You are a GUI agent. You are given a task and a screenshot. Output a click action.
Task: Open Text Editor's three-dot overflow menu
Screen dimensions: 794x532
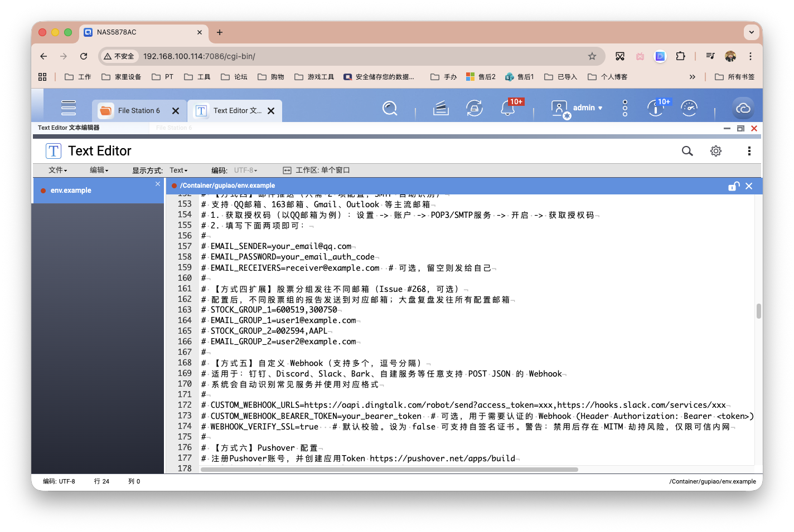[749, 151]
